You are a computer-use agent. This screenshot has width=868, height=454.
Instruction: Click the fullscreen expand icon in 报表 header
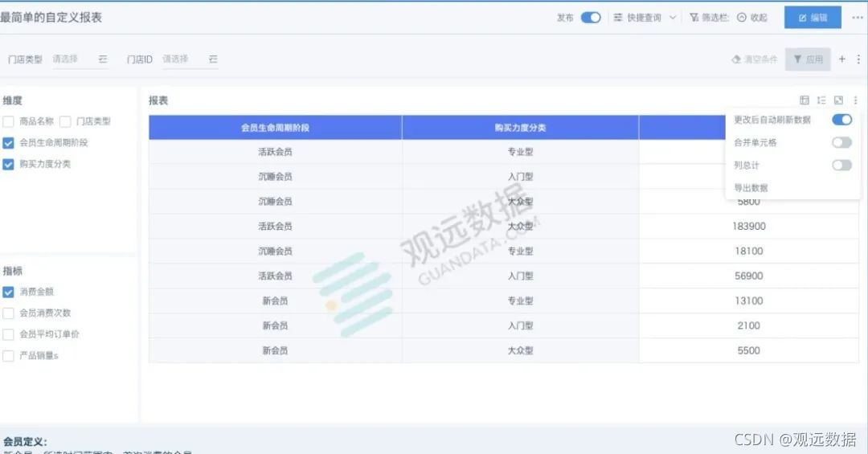pyautogui.click(x=838, y=100)
